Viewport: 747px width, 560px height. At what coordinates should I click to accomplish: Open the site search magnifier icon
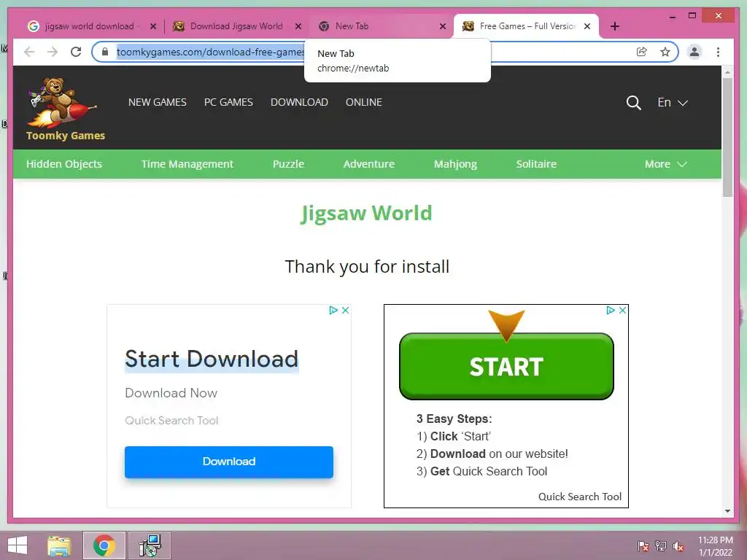tap(633, 102)
